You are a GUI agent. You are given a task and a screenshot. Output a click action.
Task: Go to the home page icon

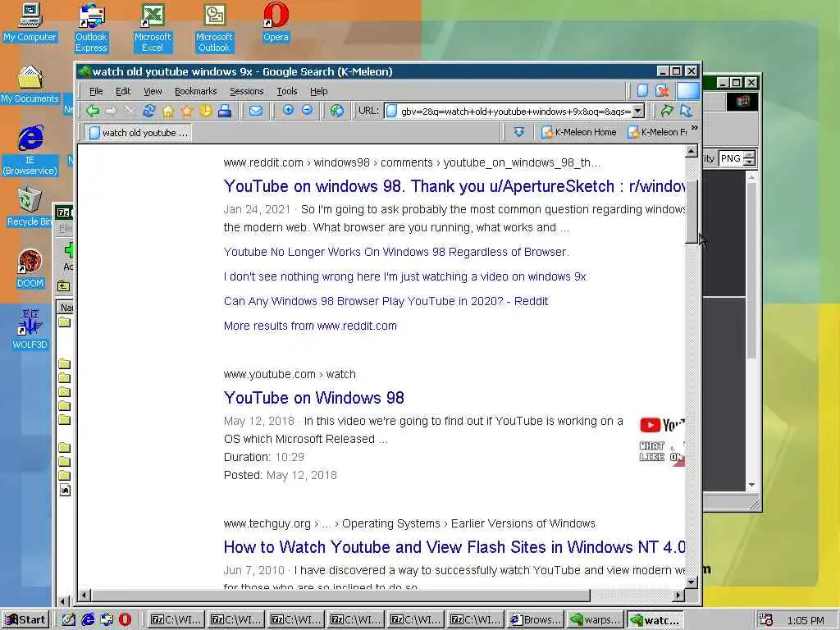[168, 111]
